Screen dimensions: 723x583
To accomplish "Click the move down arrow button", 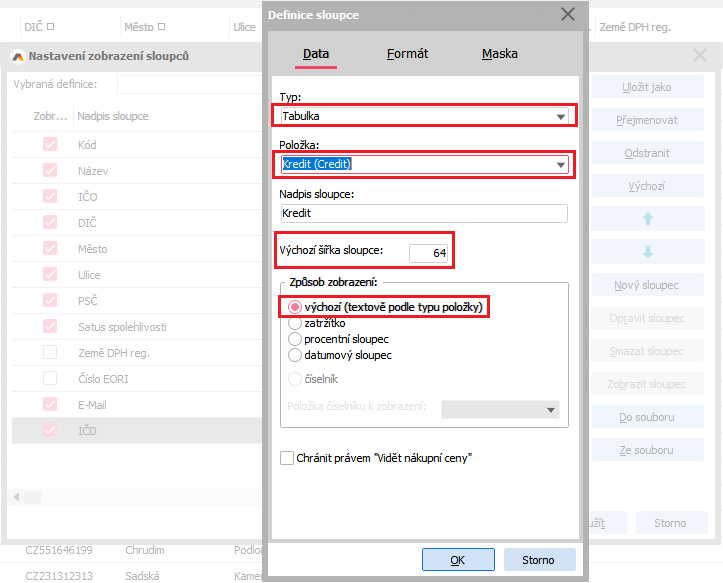I will (x=647, y=252).
